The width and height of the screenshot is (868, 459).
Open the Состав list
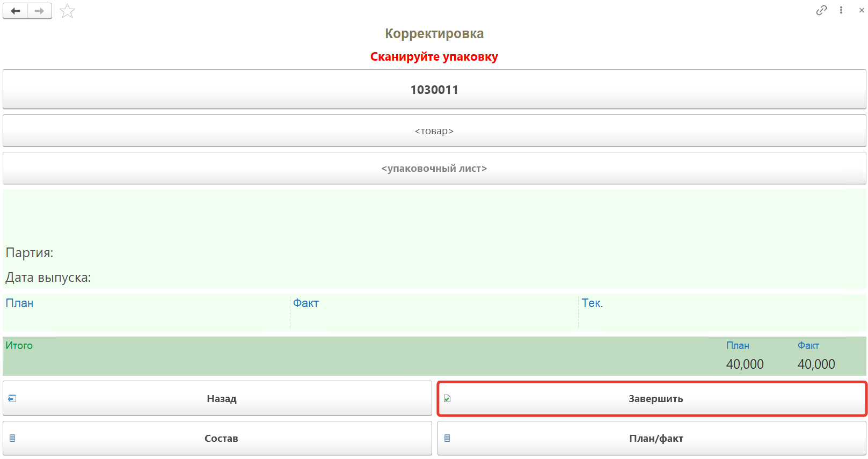217,439
